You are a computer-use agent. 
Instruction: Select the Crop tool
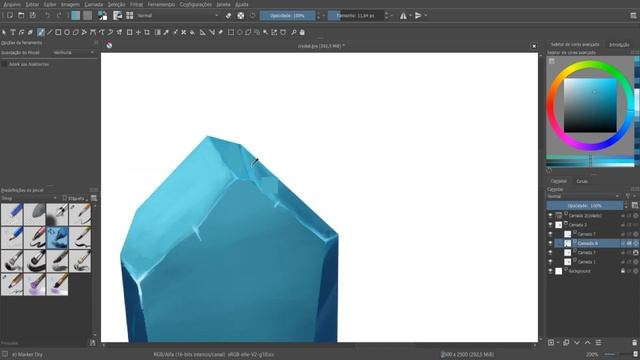pos(147,32)
